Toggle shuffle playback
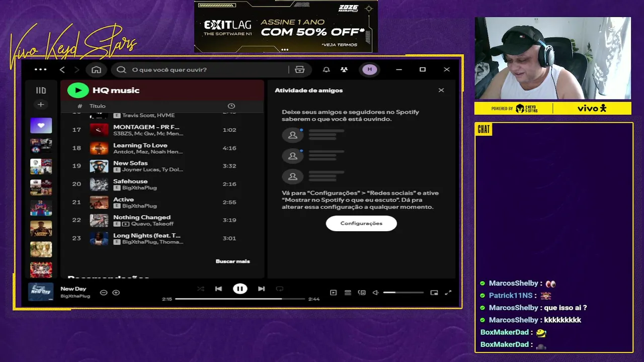Viewport: 644px width, 362px height. (x=200, y=289)
